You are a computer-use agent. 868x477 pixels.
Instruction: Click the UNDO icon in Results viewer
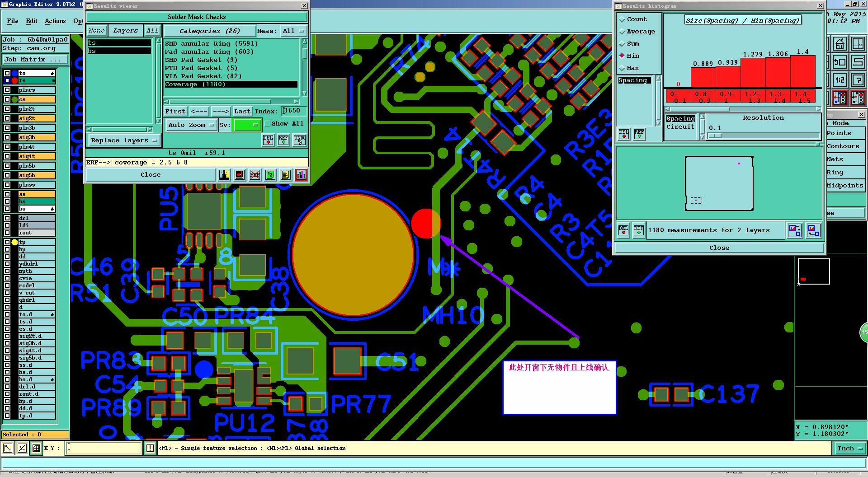pos(299,140)
